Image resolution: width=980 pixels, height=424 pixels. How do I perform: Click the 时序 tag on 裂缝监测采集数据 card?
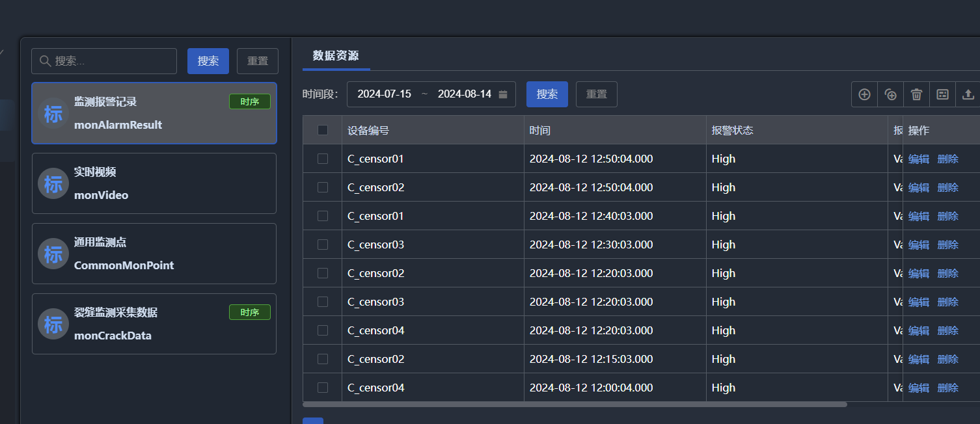point(250,312)
